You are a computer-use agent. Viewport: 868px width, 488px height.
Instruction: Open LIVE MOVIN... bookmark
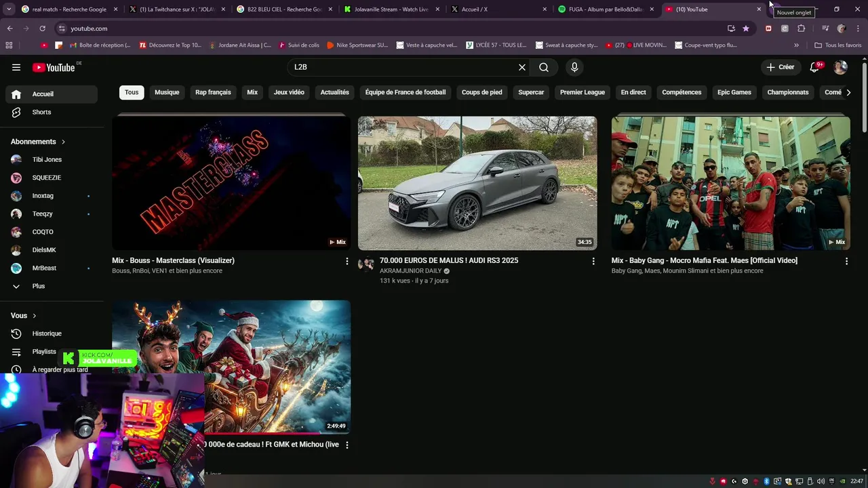636,45
